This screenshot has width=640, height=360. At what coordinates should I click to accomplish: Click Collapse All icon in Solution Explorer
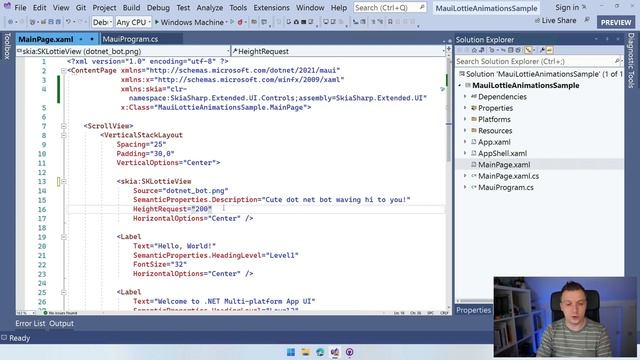(x=510, y=50)
